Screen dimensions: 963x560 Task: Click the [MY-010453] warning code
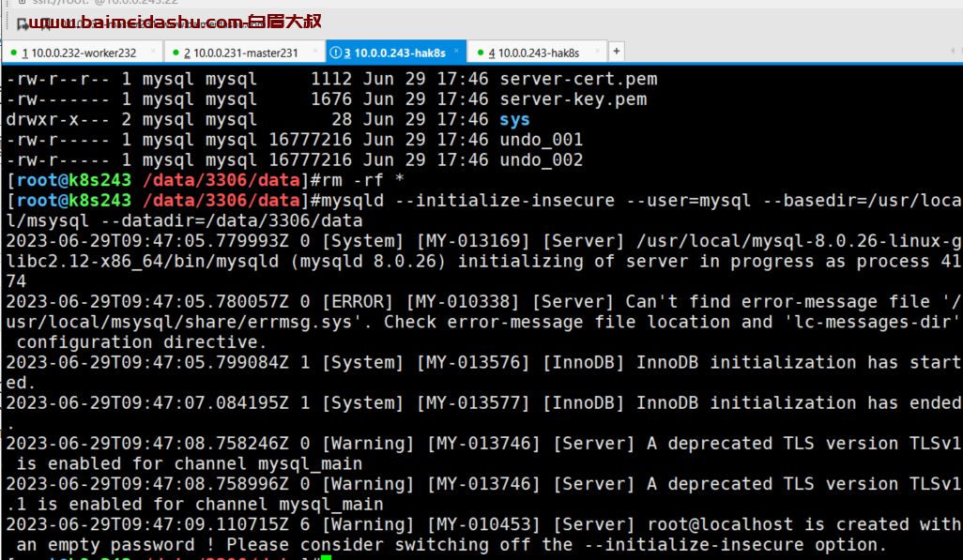[483, 525]
